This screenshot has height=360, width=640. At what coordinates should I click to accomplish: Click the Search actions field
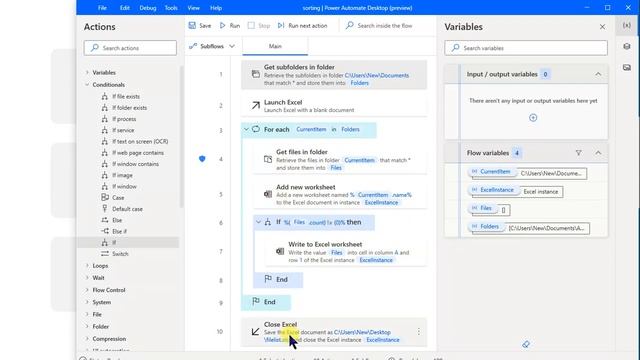(x=130, y=48)
